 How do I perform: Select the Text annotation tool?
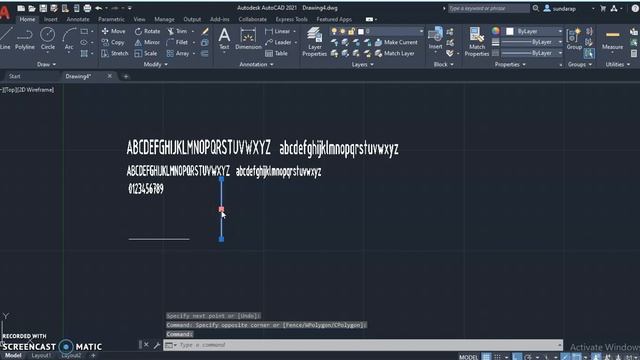pyautogui.click(x=224, y=39)
